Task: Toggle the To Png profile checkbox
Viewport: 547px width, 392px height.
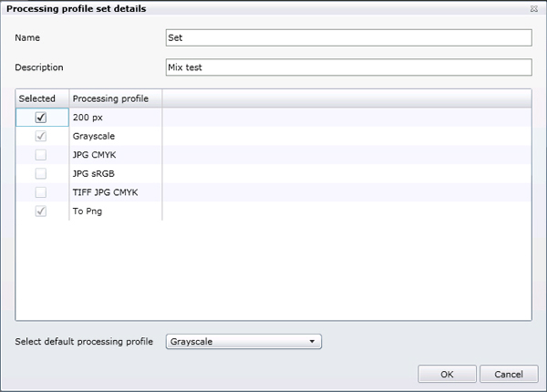Action: (41, 211)
